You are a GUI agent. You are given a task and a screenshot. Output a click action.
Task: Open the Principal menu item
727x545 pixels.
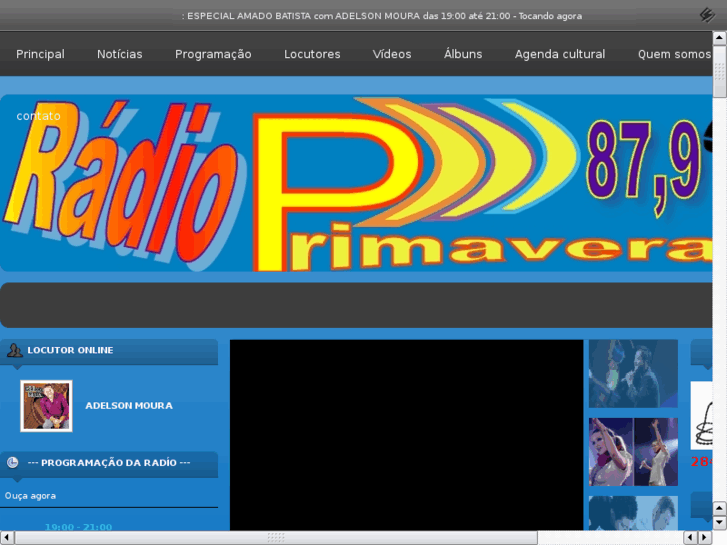pos(40,54)
